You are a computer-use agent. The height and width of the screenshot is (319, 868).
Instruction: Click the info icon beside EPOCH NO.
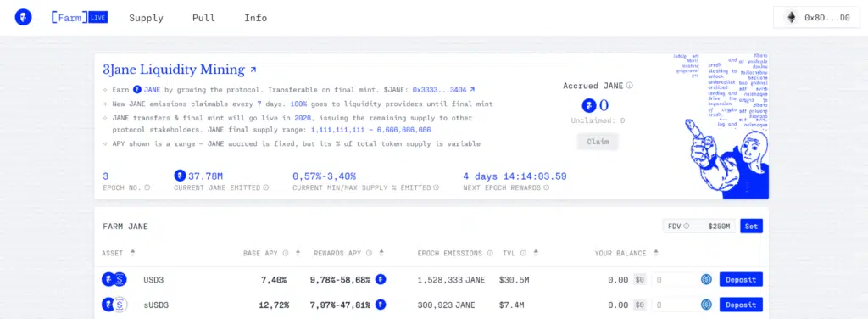pyautogui.click(x=147, y=187)
